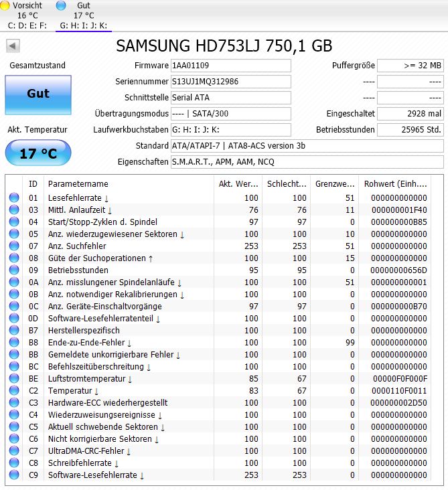The width and height of the screenshot is (448, 490).
Task: Click status orb for 0C Geräte-Einschaltvorgänge
Action: pyautogui.click(x=14, y=306)
